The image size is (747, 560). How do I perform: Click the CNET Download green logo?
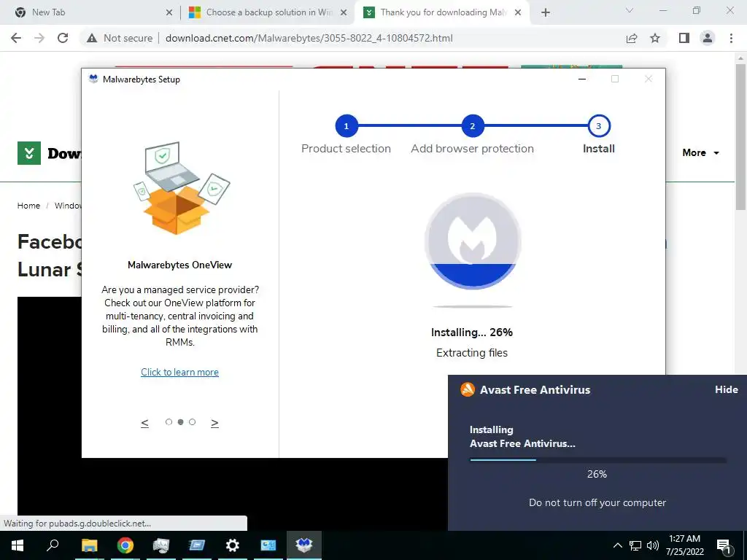(x=29, y=153)
